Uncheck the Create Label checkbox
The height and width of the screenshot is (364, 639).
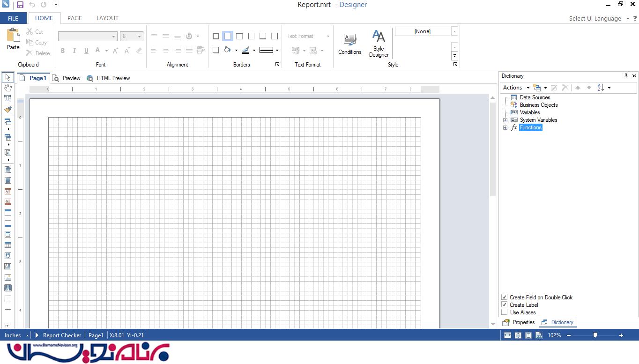(505, 305)
